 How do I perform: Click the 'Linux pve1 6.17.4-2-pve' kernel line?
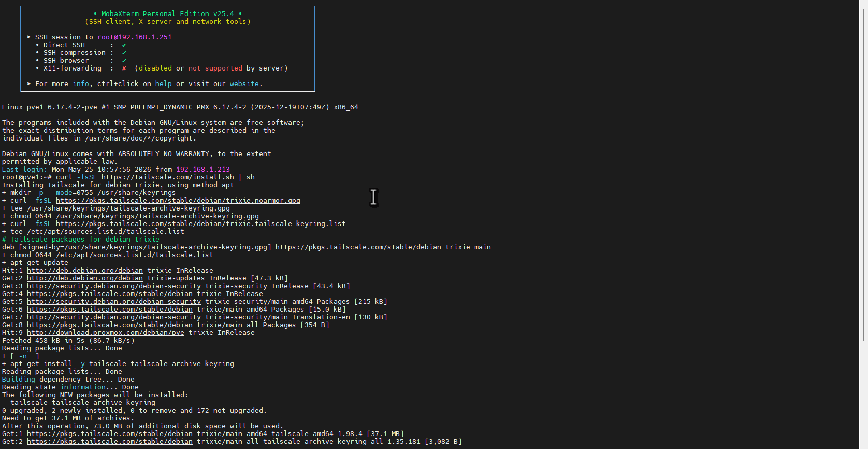[x=180, y=107]
